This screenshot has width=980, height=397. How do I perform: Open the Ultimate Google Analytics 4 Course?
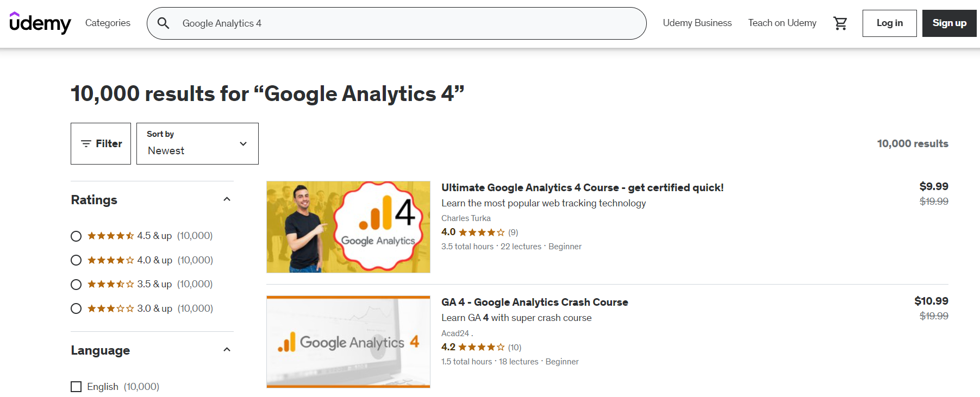point(582,187)
